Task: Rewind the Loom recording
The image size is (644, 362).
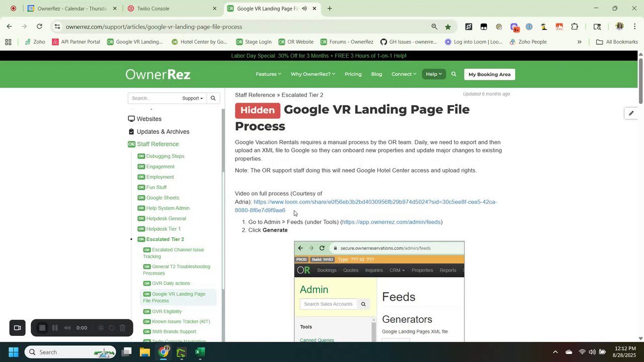Action: click(x=67, y=328)
